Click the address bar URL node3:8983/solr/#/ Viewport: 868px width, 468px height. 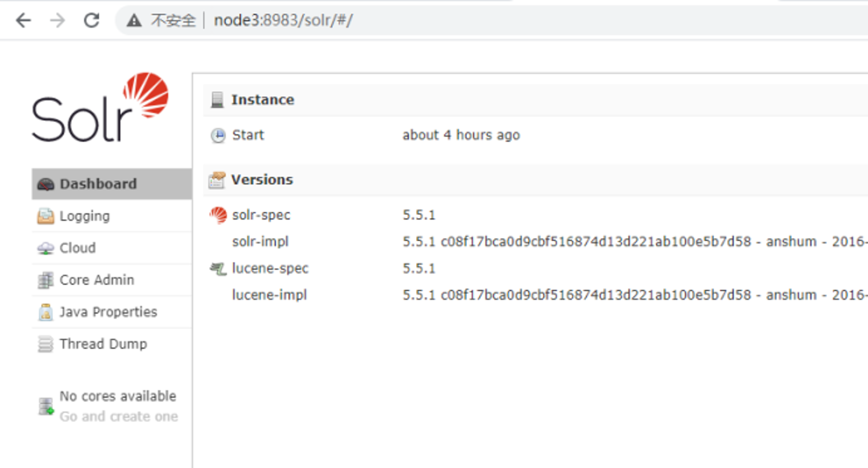tap(283, 20)
